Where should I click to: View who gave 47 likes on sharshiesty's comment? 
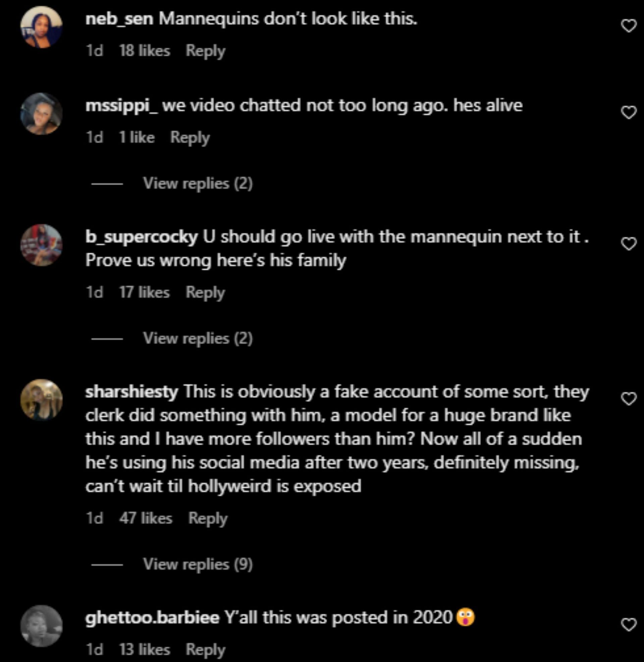146,518
